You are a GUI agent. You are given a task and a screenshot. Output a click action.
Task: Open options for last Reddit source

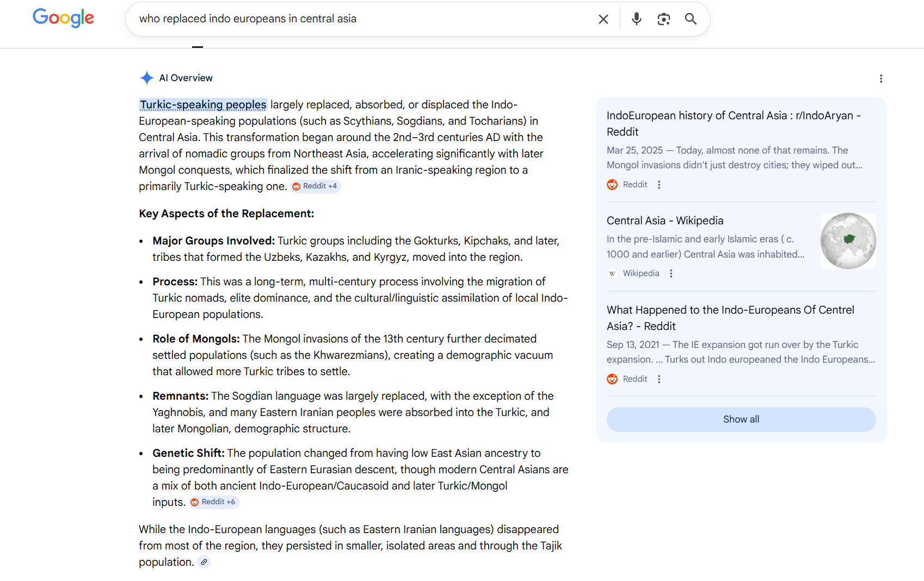[659, 379]
